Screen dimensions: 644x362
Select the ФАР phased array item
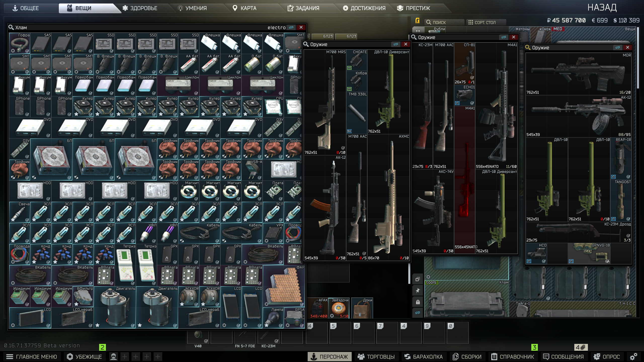[x=284, y=286]
